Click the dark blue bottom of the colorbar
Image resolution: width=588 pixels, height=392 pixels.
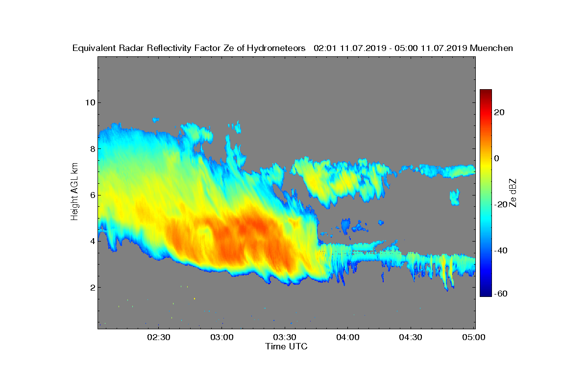486,294
